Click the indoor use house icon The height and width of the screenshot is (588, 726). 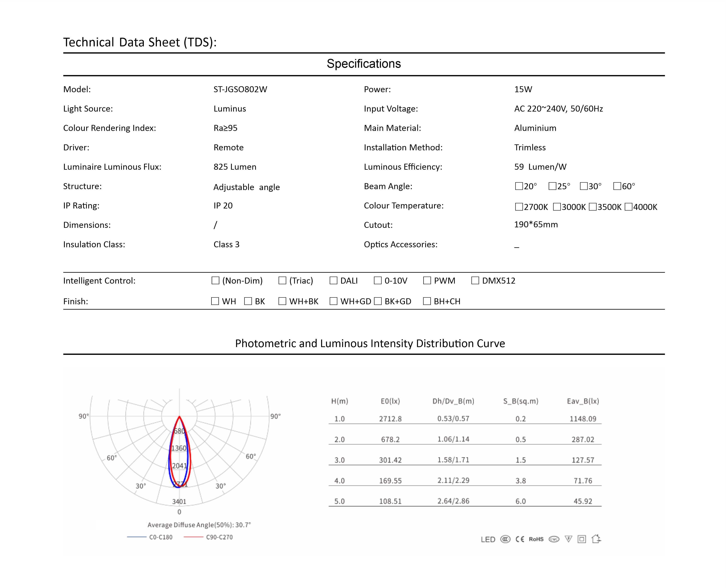[596, 539]
